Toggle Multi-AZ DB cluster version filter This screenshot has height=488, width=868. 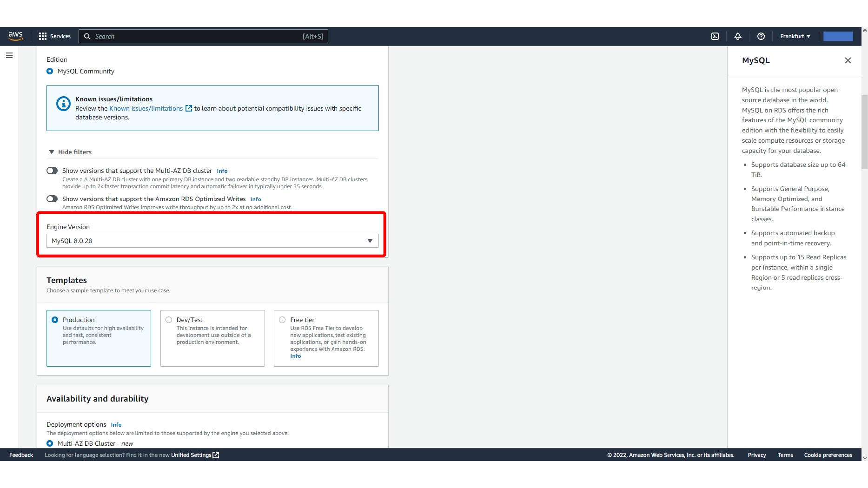(52, 171)
